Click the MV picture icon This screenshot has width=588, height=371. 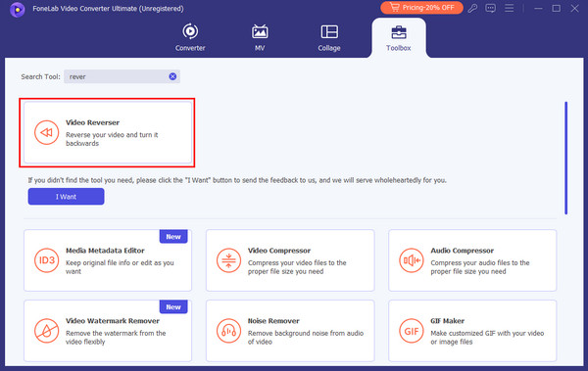pos(260,31)
